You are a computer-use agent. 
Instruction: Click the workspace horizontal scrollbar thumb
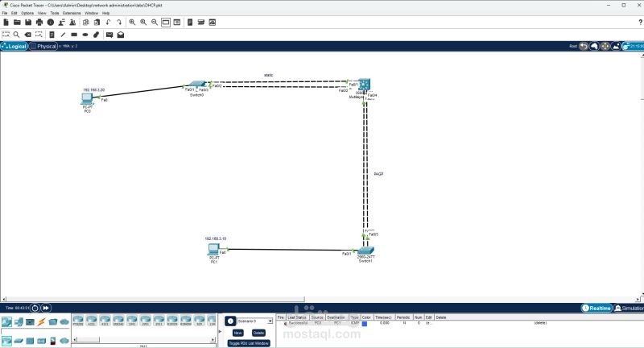(155, 299)
